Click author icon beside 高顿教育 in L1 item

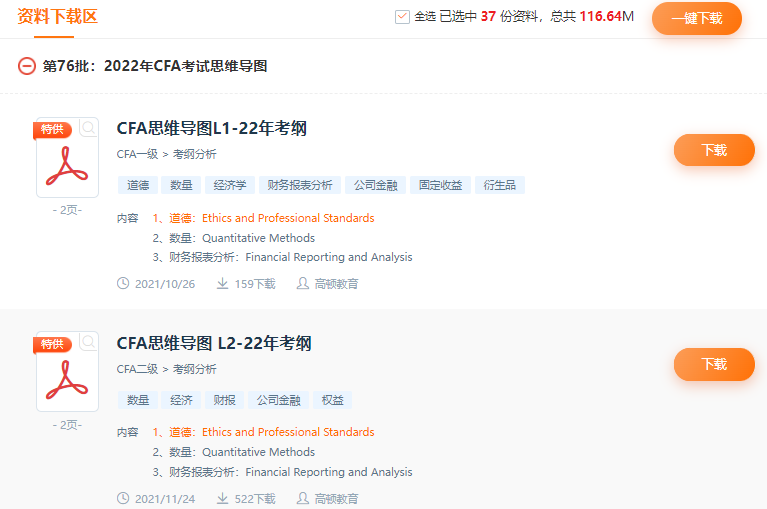click(302, 284)
